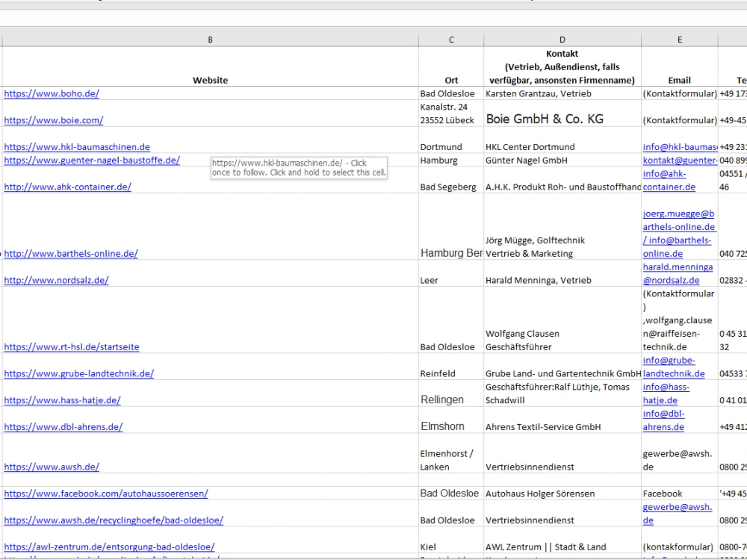Follow the https://www.boie.com/ link
This screenshot has height=560, width=747.
[53, 120]
